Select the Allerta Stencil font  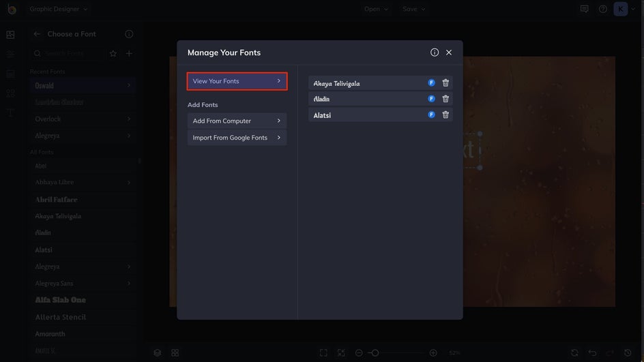82,317
